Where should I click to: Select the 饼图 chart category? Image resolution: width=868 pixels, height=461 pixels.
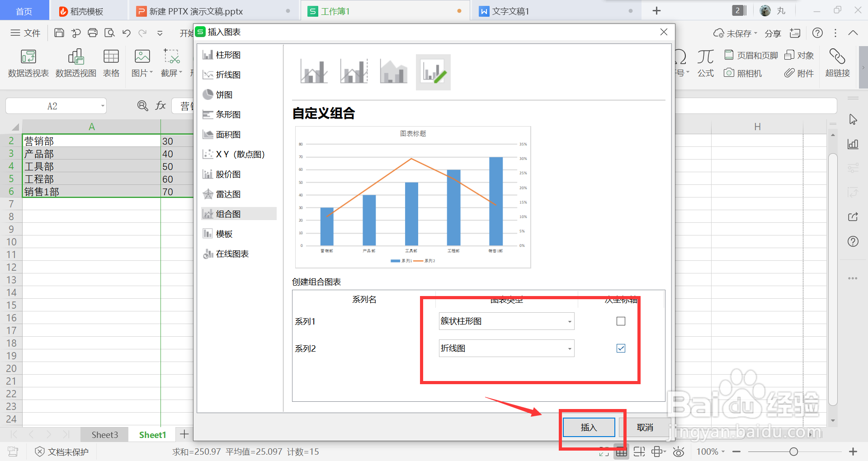[x=239, y=95]
